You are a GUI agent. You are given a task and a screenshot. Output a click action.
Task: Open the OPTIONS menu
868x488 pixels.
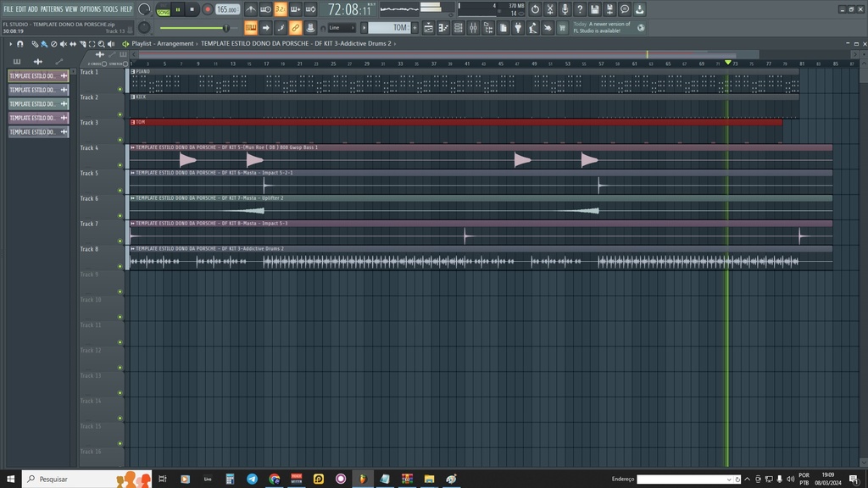point(90,9)
